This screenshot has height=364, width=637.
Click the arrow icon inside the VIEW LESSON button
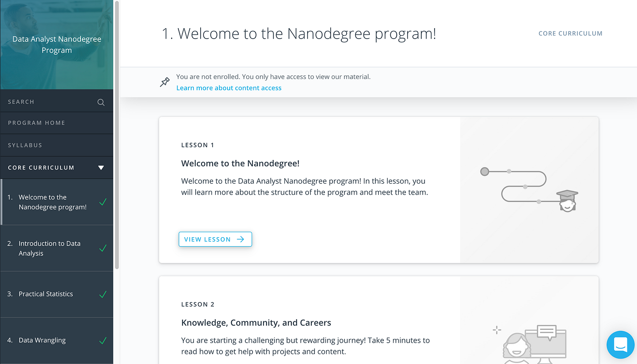coord(241,239)
